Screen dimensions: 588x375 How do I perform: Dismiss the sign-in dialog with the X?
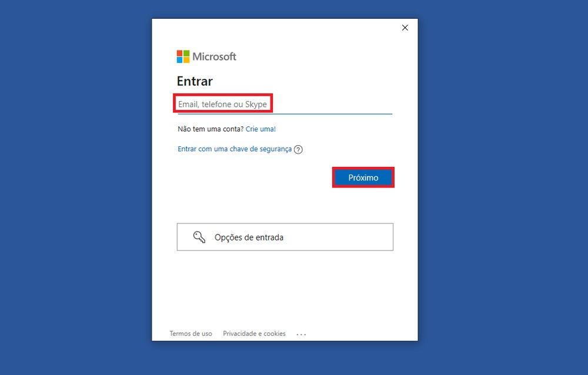click(x=405, y=28)
